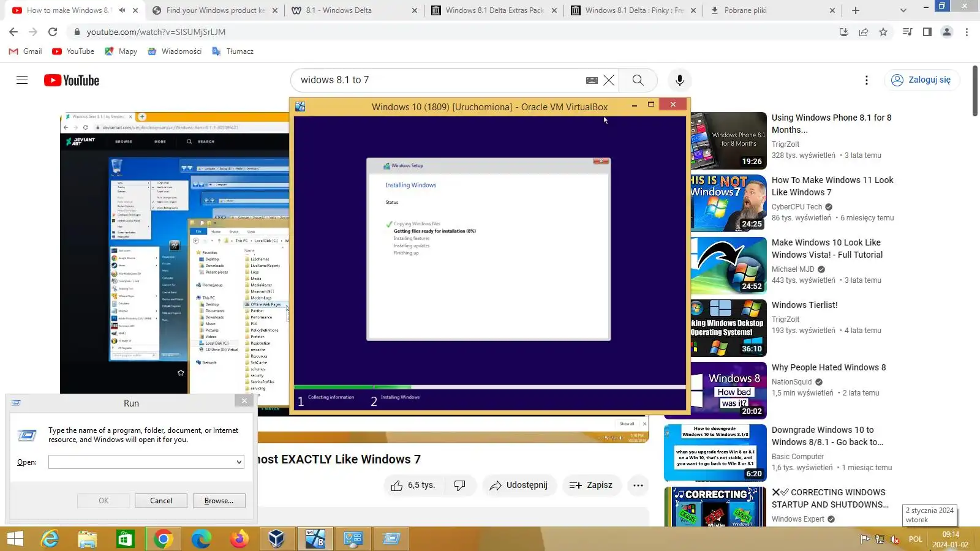The width and height of the screenshot is (980, 551).
Task: Open more actions below the video
Action: point(638,485)
